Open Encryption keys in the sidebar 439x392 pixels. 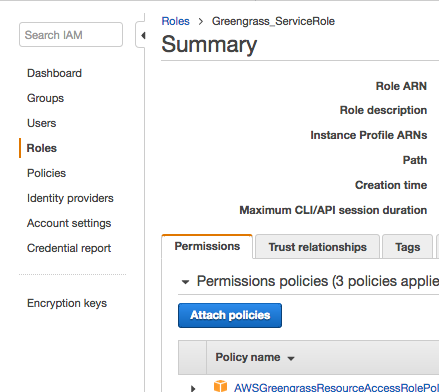(67, 303)
